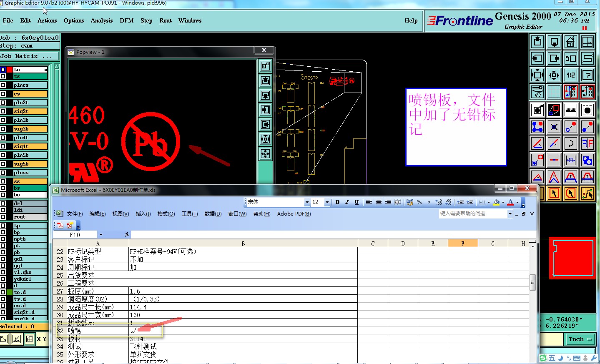The height and width of the screenshot is (364, 600).
Task: Click Merge and Center in Excel toolbar
Action: (398, 202)
